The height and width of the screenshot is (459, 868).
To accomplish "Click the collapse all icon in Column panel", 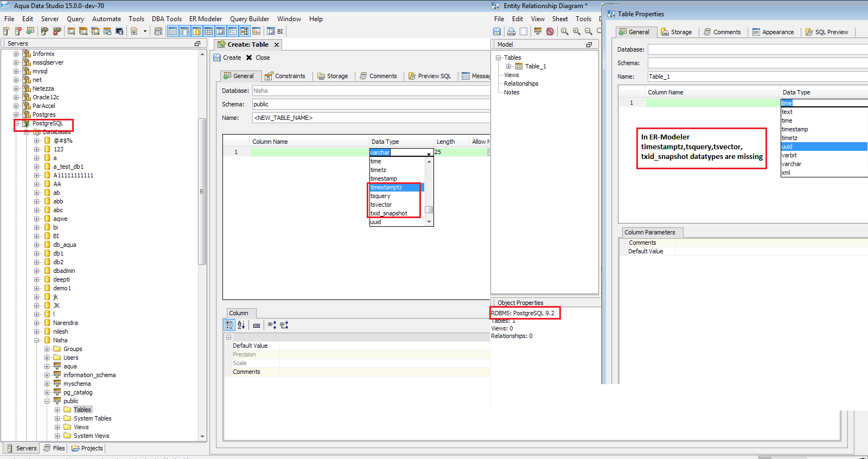I will [284, 325].
